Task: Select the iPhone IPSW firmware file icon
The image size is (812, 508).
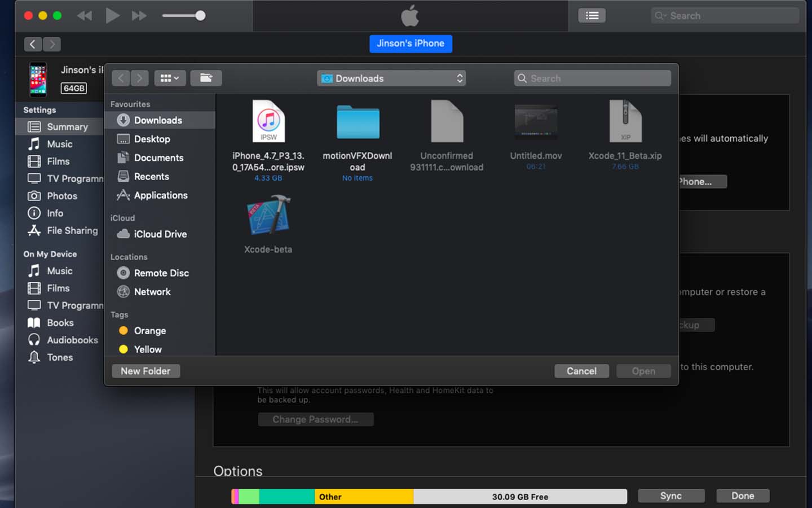Action: pyautogui.click(x=268, y=121)
